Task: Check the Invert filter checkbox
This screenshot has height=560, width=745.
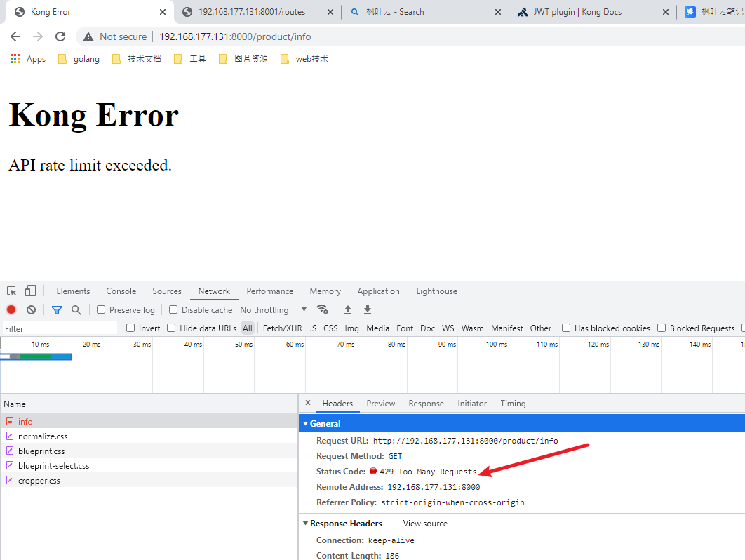Action: click(x=130, y=328)
